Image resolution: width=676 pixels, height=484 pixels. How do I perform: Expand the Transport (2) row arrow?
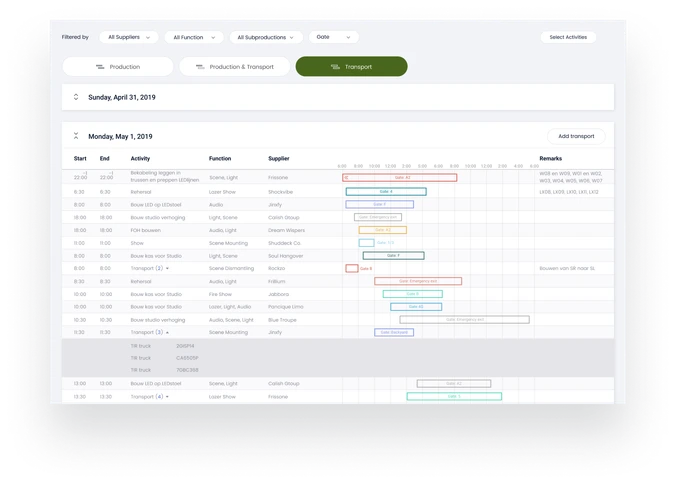pyautogui.click(x=167, y=269)
